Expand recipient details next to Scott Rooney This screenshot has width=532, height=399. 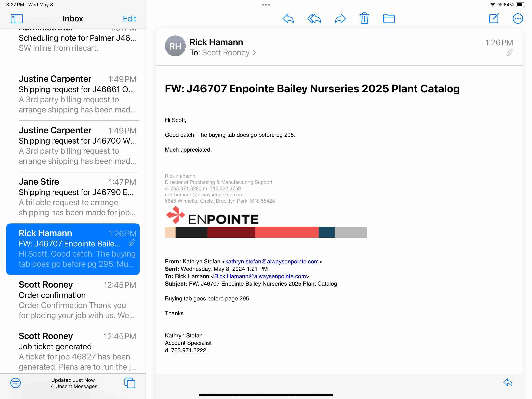(254, 53)
